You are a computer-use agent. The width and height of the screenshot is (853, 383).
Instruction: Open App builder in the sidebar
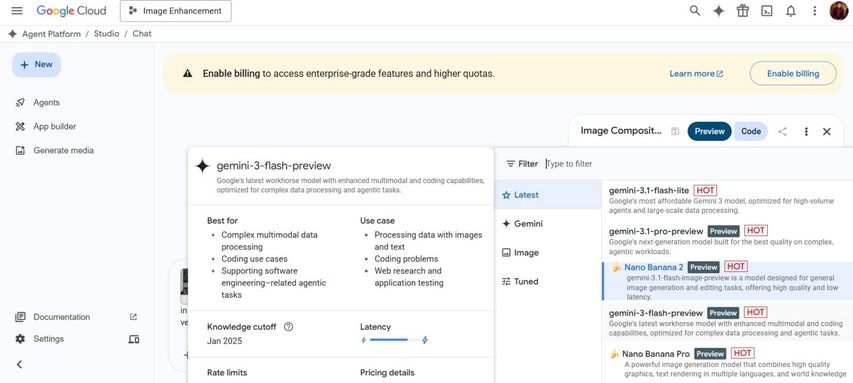coord(54,126)
